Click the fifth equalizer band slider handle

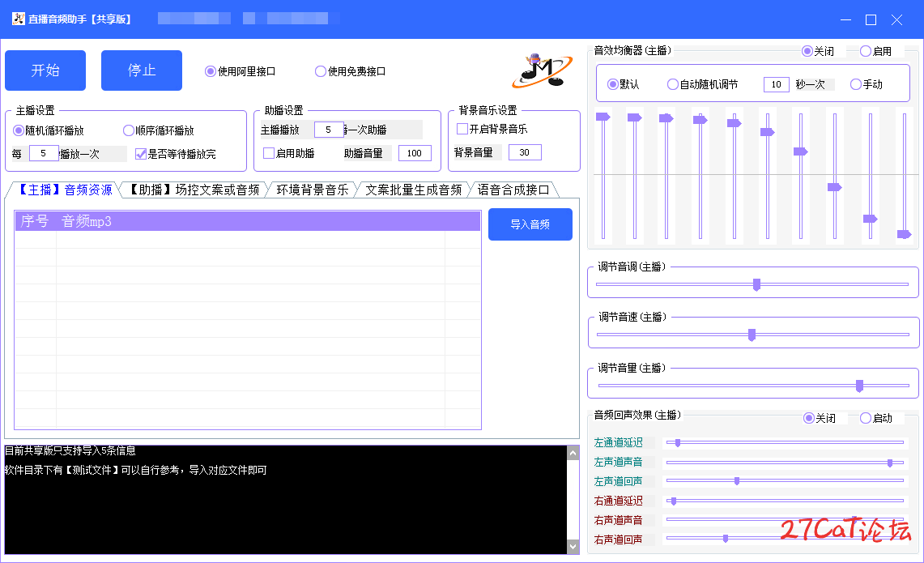coord(735,122)
